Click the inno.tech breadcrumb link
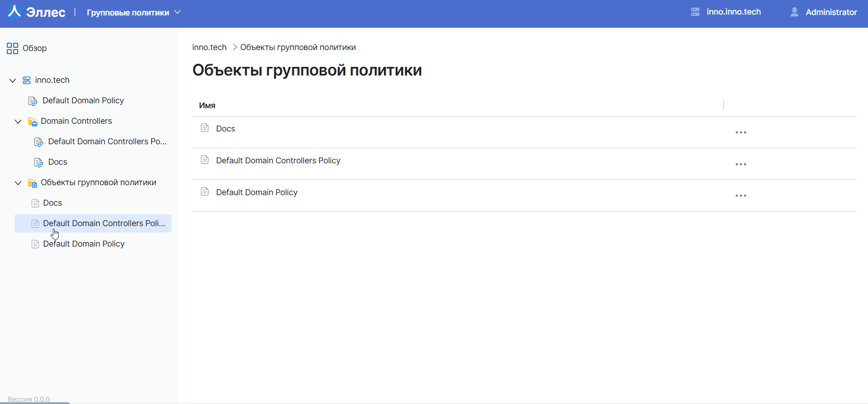 pyautogui.click(x=209, y=47)
